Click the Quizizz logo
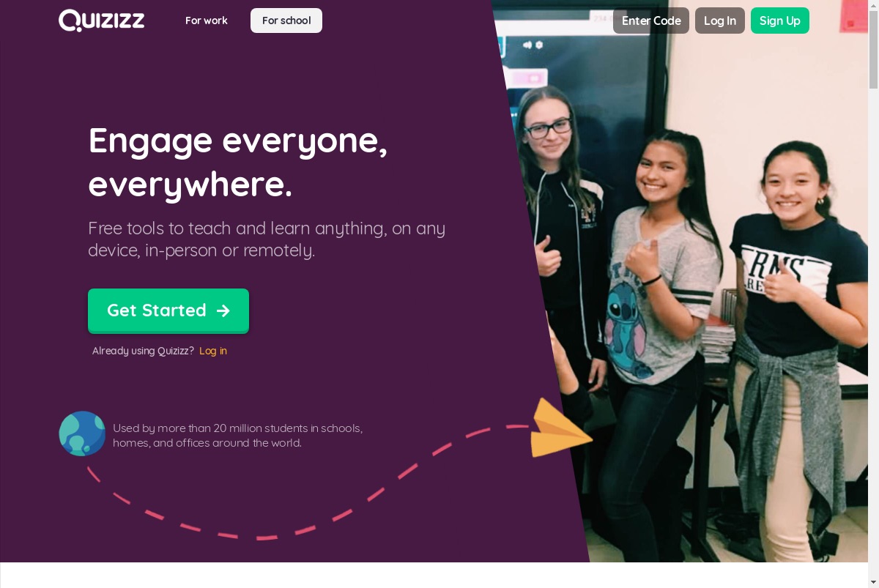This screenshot has width=879, height=588. pos(101,21)
